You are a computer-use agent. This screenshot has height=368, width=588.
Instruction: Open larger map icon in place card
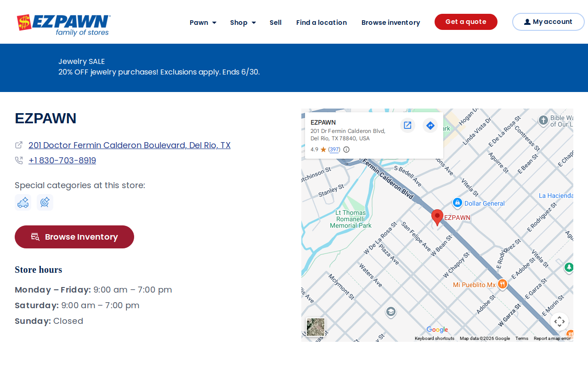[x=407, y=125]
